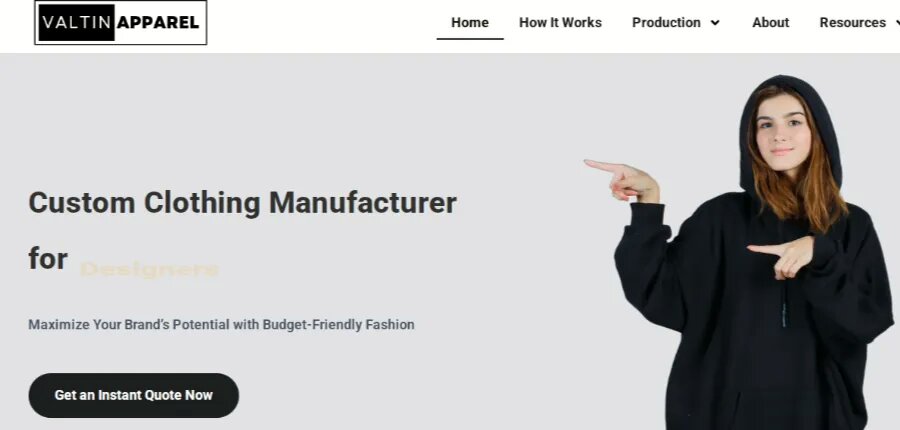This screenshot has width=900, height=430.
Task: Click the APPAREL word in logo
Action: click(x=158, y=22)
